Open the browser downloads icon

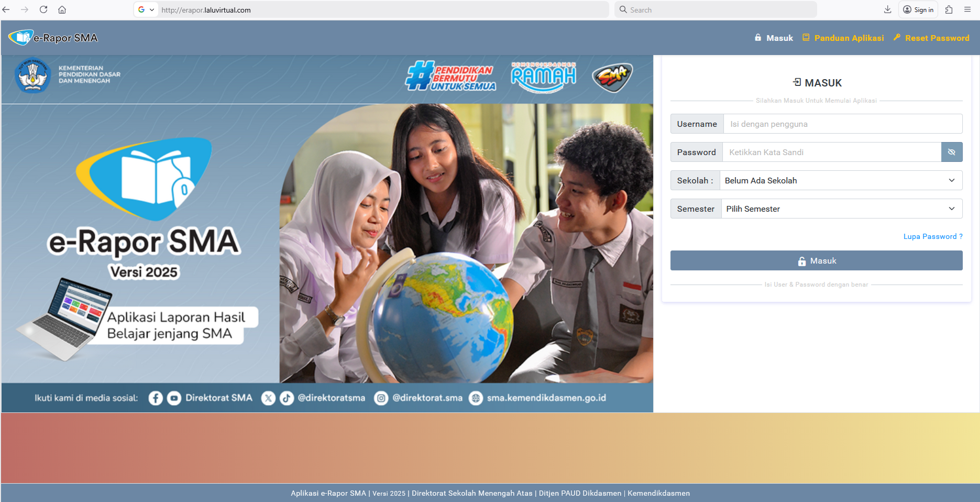pos(887,9)
